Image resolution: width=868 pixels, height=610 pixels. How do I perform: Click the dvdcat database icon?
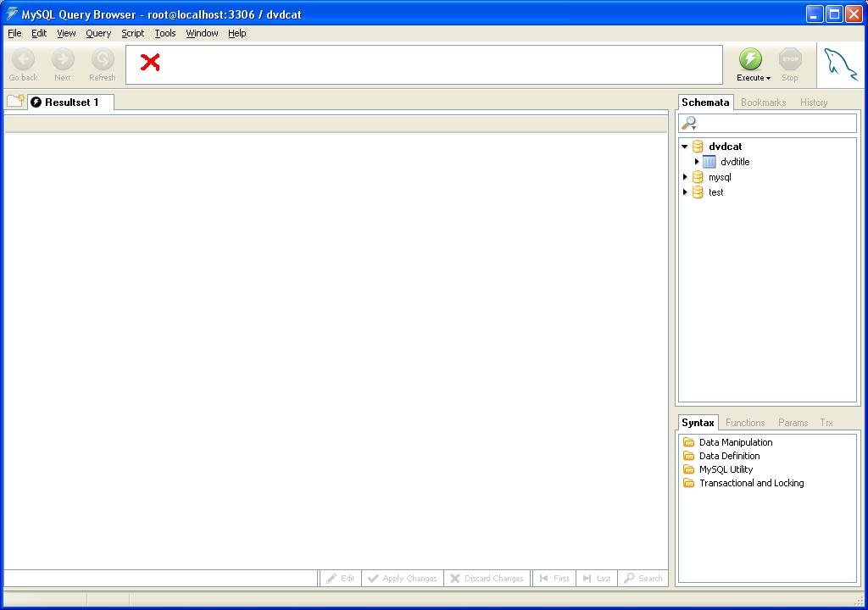[x=698, y=146]
